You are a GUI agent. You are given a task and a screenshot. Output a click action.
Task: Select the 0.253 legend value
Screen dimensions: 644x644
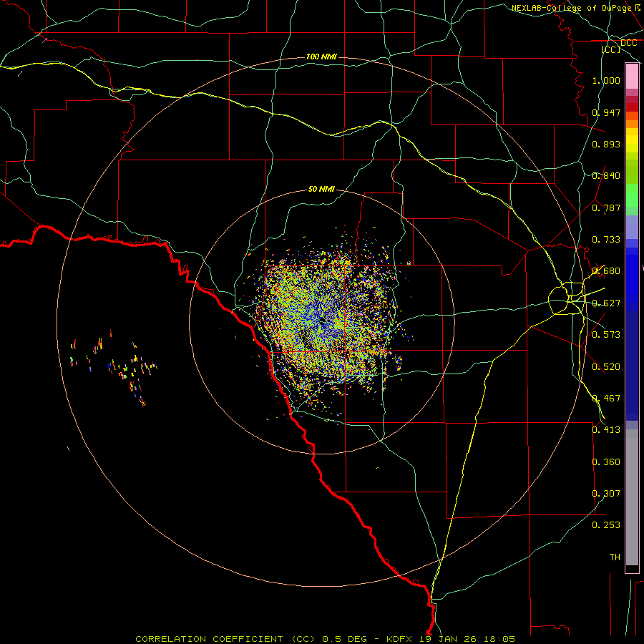click(x=606, y=525)
